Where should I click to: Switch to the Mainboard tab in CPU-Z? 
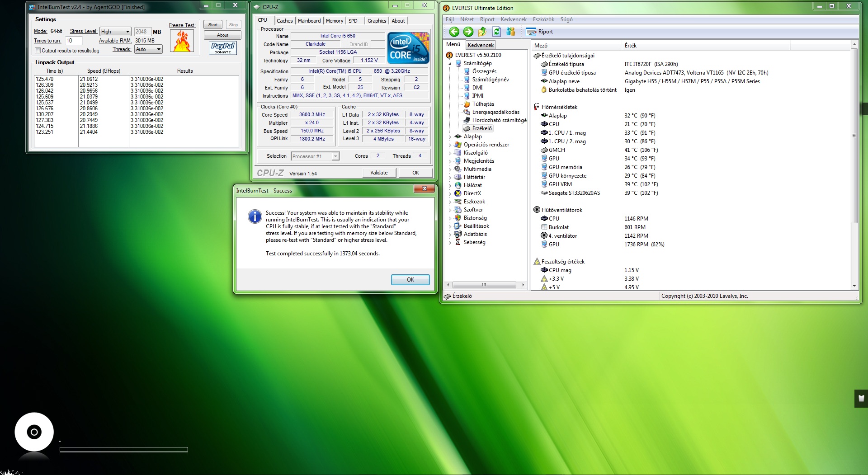click(x=309, y=21)
